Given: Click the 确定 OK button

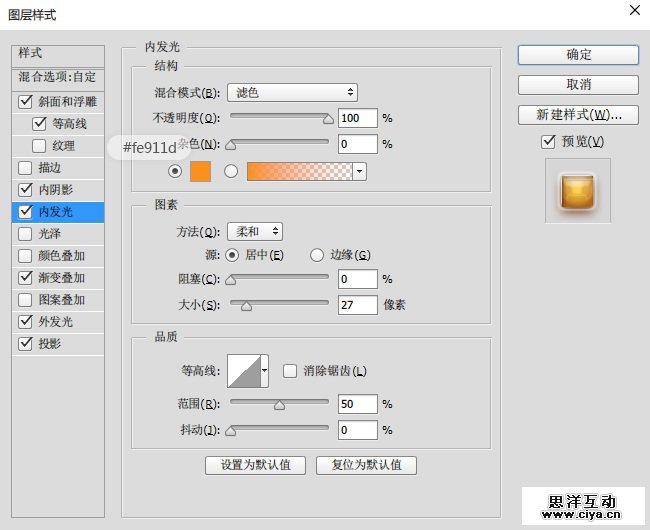Looking at the screenshot, I should click(578, 55).
